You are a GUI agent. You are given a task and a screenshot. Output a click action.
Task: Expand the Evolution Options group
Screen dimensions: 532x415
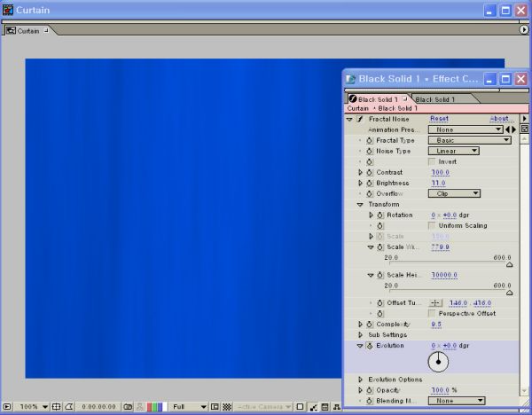click(x=360, y=380)
